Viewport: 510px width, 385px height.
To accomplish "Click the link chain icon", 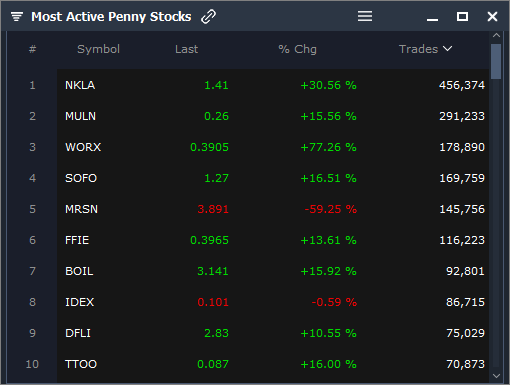I will (209, 16).
